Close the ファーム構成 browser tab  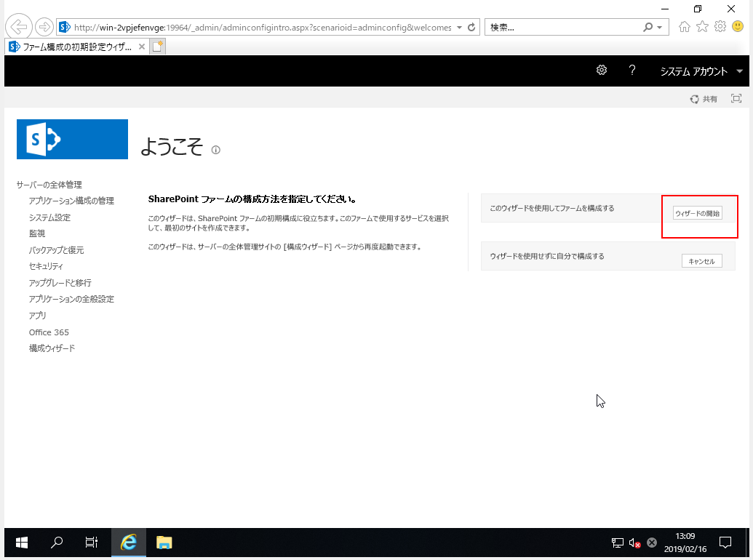tap(142, 47)
